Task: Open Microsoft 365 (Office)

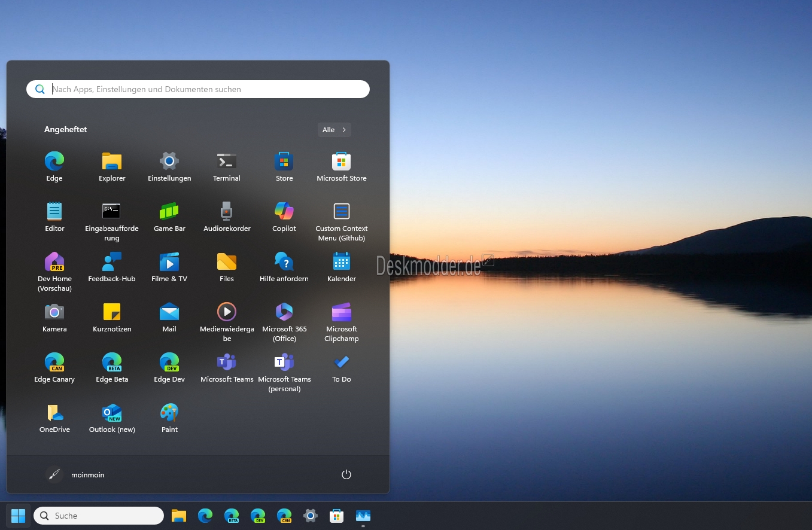Action: pyautogui.click(x=284, y=322)
